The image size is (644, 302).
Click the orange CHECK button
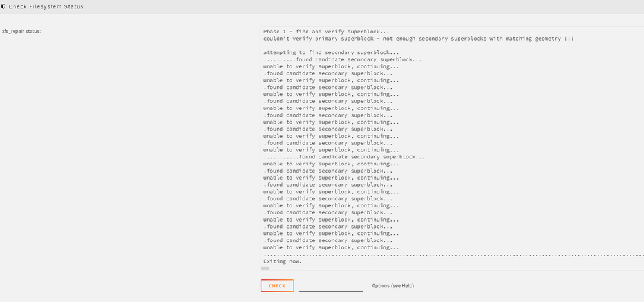coord(277,285)
